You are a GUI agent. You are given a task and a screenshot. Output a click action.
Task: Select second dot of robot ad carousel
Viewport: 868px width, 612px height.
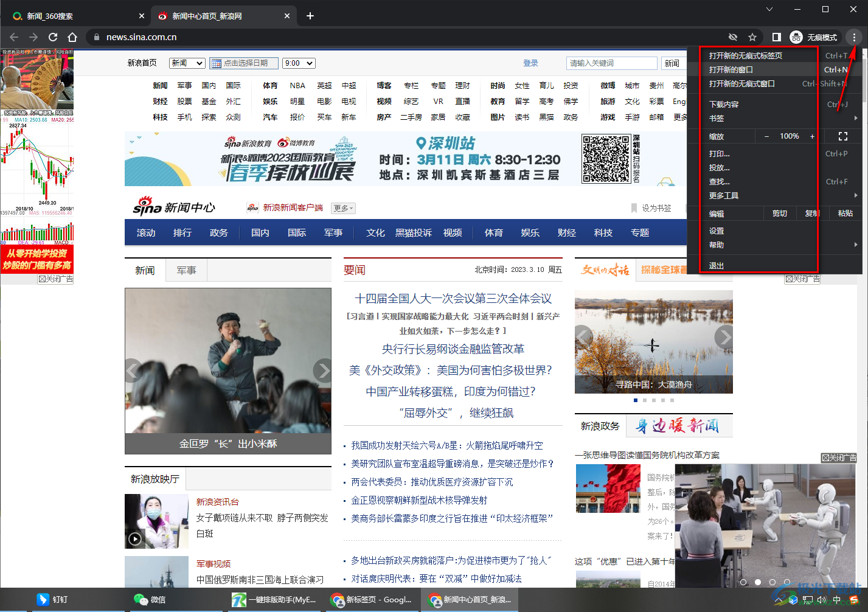click(758, 582)
